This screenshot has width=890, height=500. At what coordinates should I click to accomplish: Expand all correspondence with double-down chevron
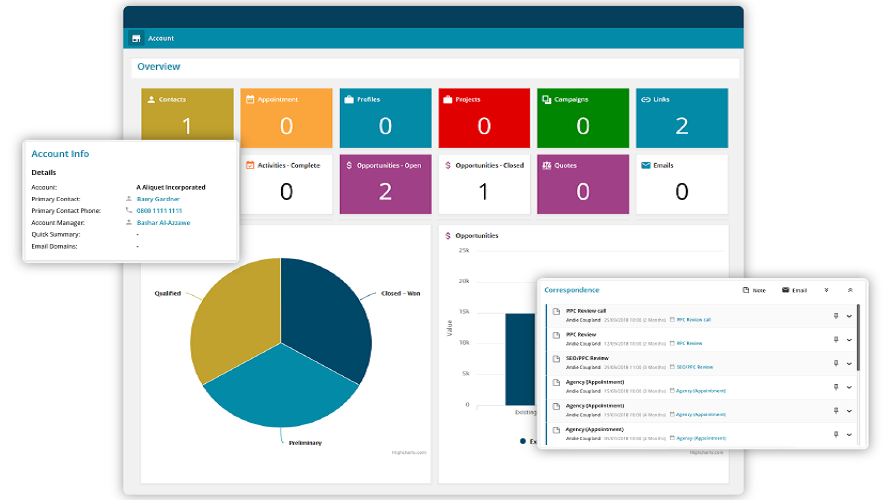pyautogui.click(x=826, y=290)
